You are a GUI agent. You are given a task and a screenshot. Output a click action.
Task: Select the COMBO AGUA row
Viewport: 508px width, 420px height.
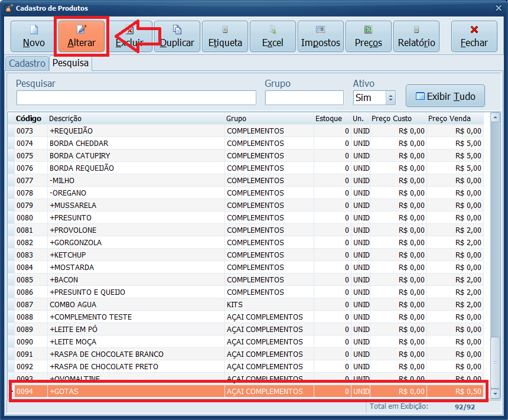136,305
